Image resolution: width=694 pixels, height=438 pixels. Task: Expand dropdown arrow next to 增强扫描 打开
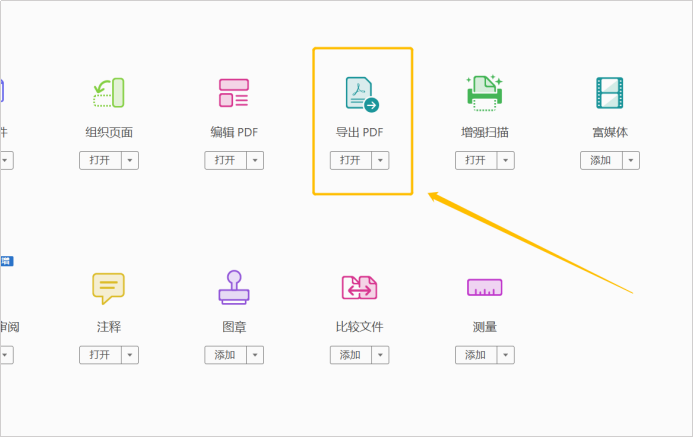(505, 160)
